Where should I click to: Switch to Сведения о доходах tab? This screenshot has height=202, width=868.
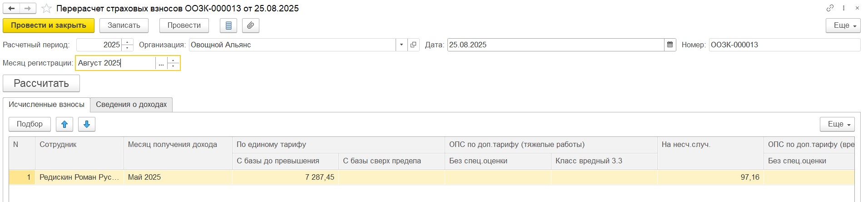pyautogui.click(x=131, y=105)
